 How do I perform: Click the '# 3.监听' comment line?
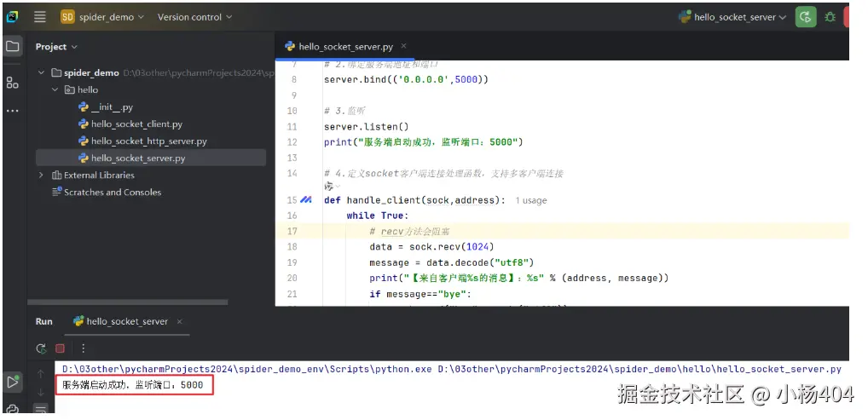click(344, 111)
